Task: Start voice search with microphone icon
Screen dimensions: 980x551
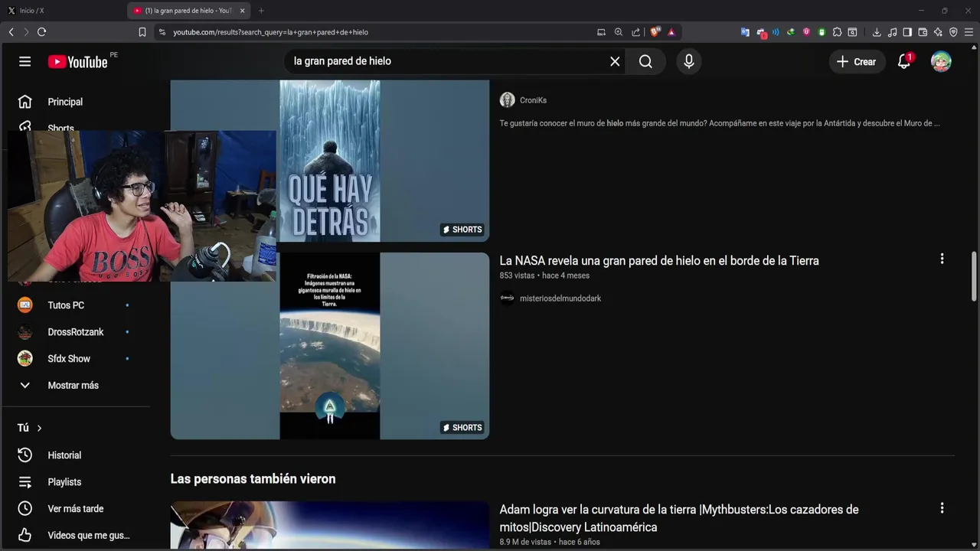Action: coord(689,61)
